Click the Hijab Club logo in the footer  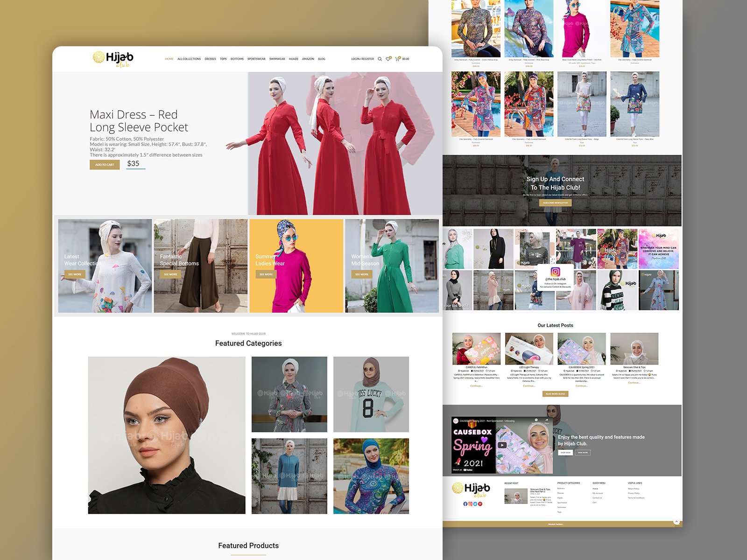tap(471, 490)
